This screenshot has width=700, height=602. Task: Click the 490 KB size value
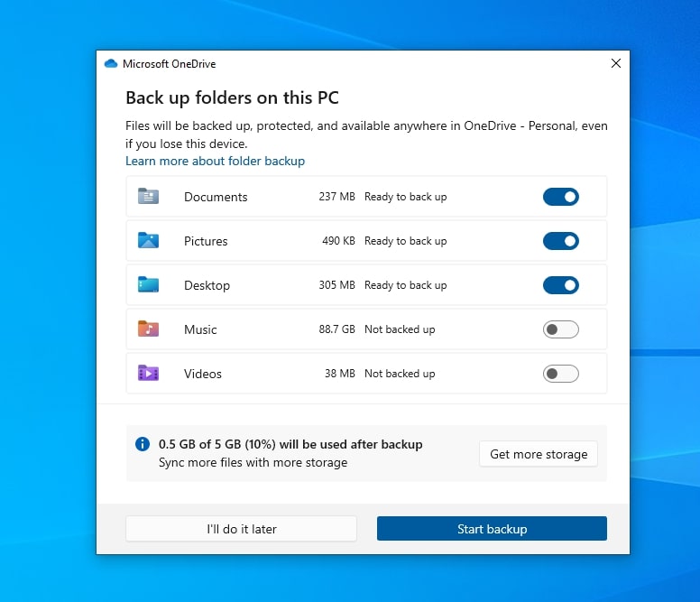[338, 241]
